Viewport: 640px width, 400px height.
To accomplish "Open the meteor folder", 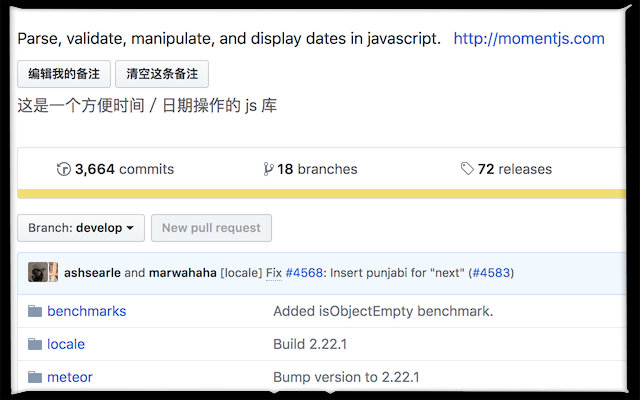I will [x=70, y=377].
